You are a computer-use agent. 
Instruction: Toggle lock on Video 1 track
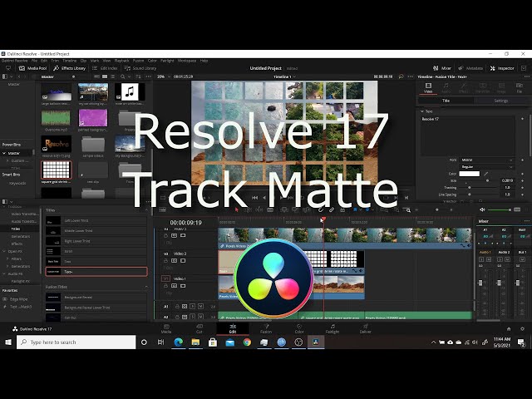165,286
